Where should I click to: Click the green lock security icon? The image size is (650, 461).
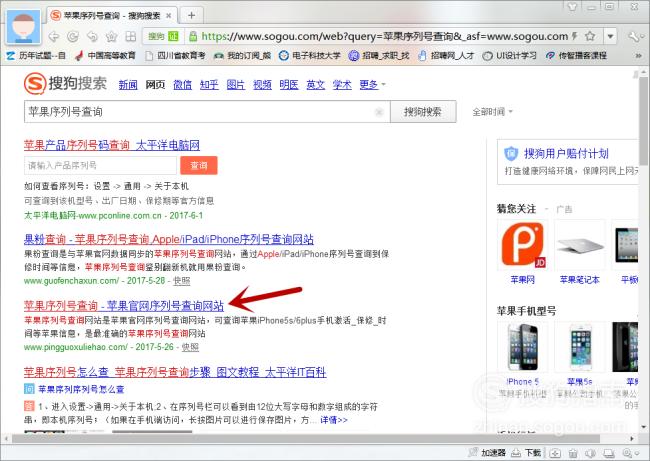point(193,36)
